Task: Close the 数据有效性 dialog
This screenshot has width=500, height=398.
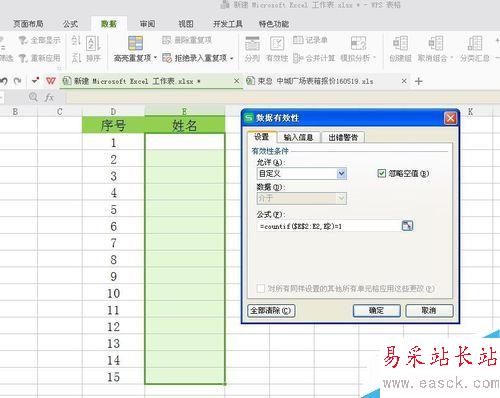Action: point(451,118)
